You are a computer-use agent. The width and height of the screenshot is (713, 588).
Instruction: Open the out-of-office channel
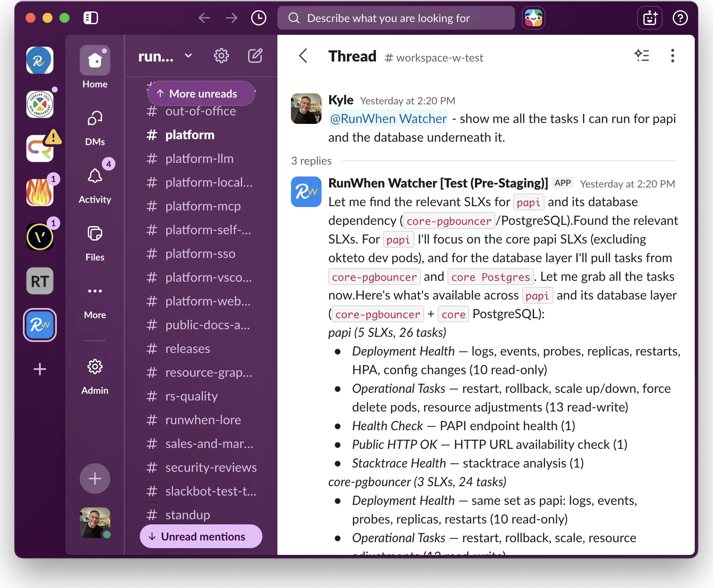pos(201,111)
